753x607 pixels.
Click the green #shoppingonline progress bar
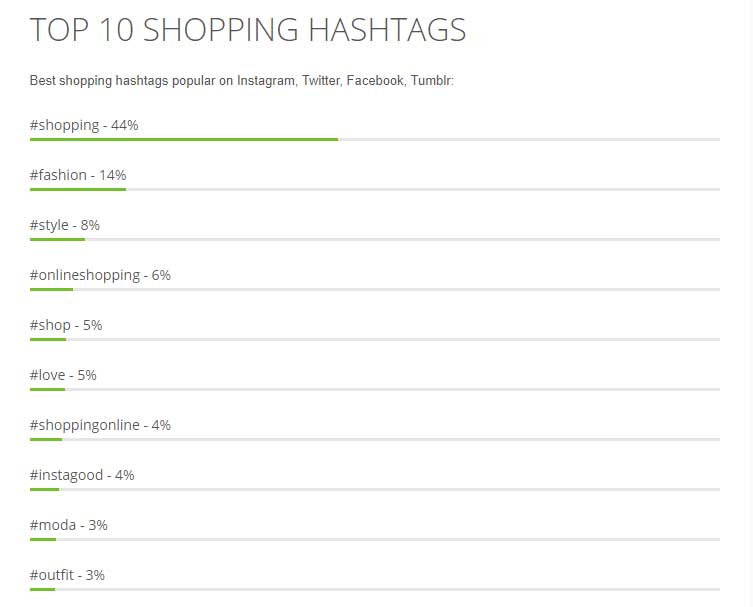point(46,439)
